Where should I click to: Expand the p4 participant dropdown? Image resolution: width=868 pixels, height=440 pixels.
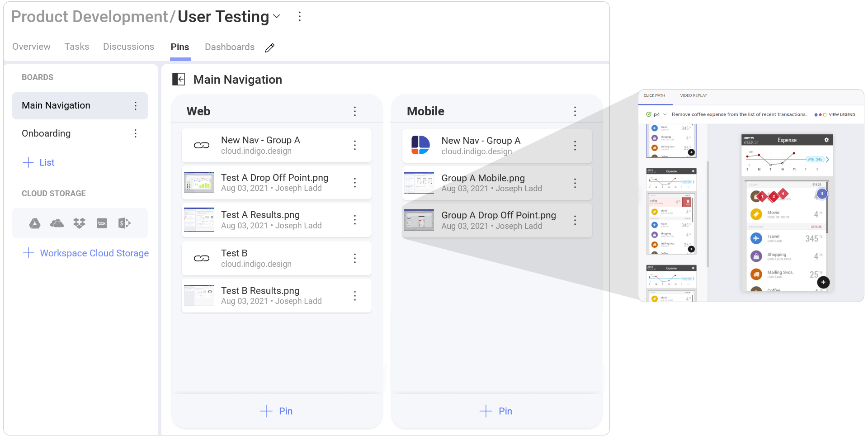pos(665,114)
